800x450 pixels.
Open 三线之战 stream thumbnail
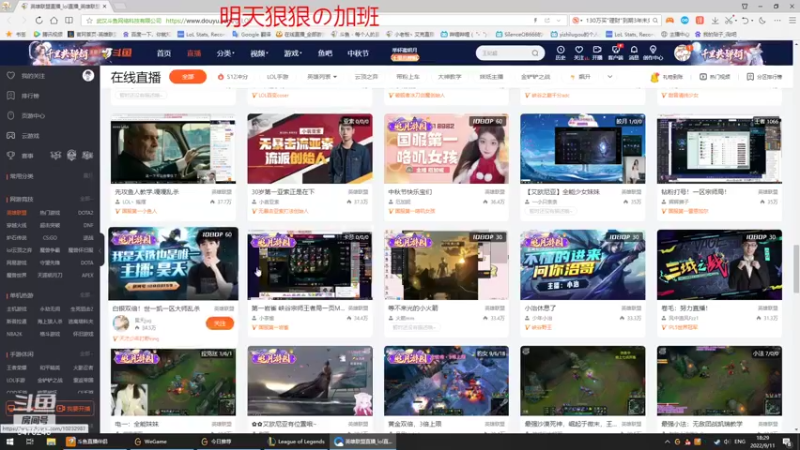pyautogui.click(x=719, y=265)
